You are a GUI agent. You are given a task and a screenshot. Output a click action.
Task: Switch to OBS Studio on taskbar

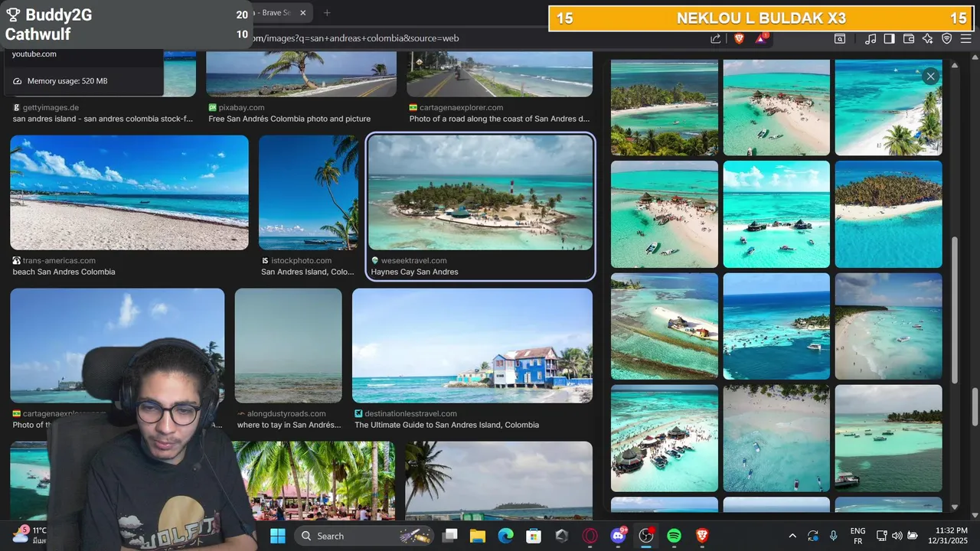point(646,536)
